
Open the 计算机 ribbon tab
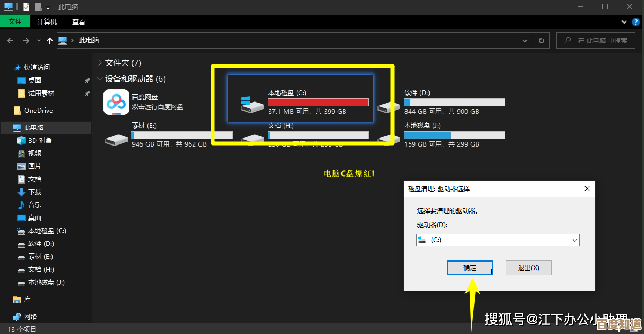[x=47, y=22]
